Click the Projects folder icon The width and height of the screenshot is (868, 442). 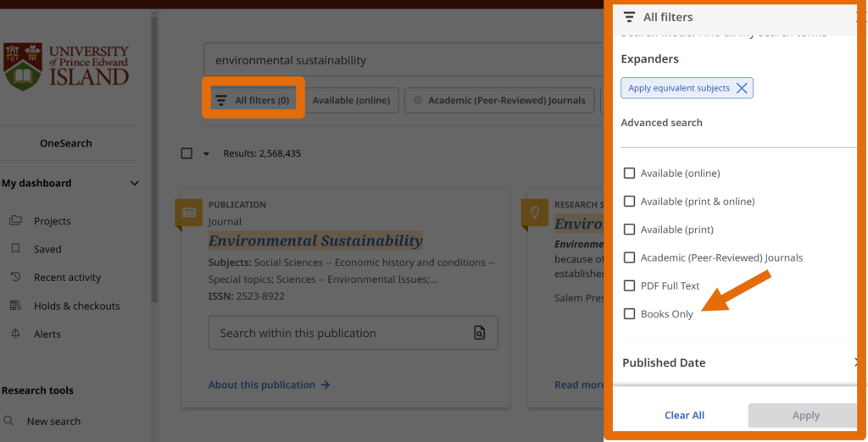coord(15,221)
